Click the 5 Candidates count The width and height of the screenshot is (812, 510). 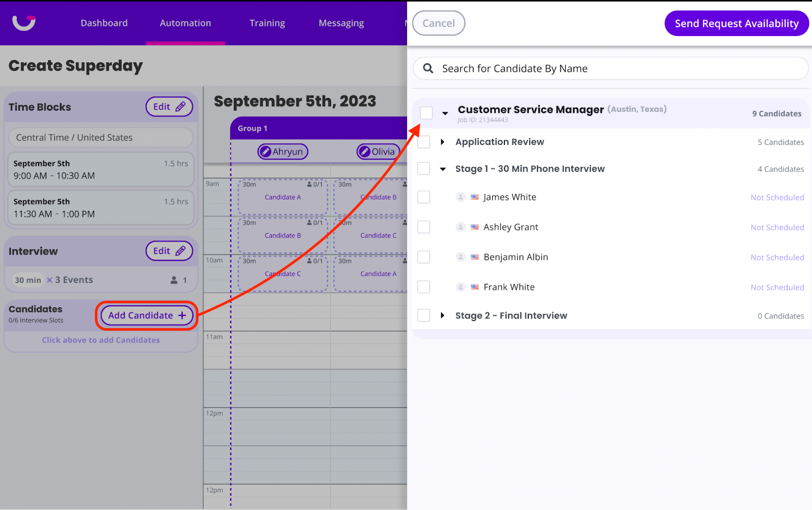pos(781,142)
